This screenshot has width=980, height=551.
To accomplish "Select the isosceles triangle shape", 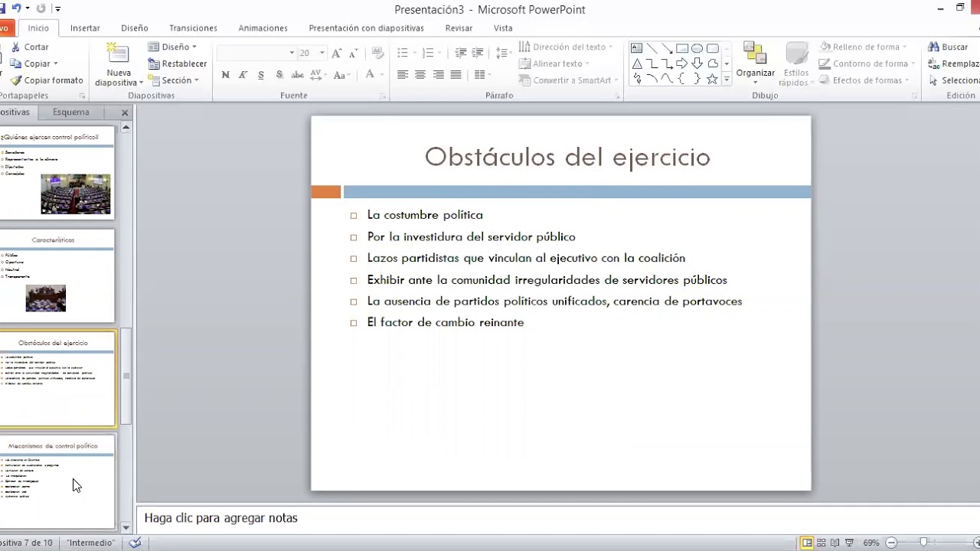I will (636, 64).
